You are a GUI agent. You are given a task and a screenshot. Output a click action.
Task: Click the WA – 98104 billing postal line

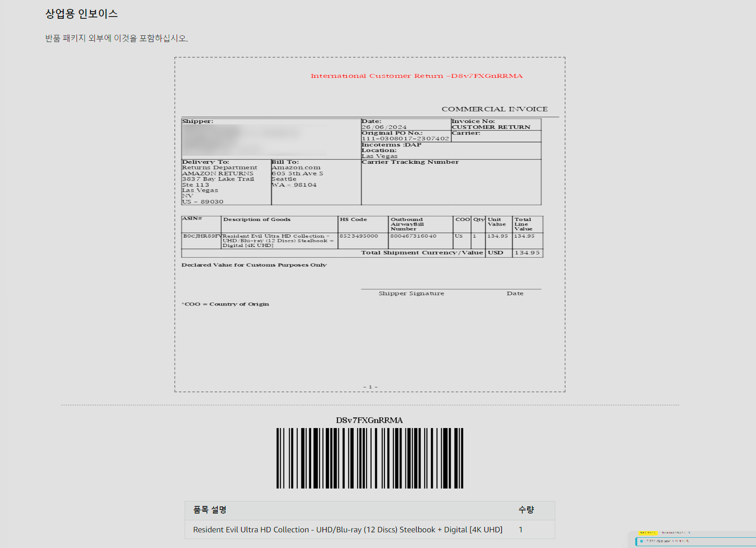(x=294, y=185)
